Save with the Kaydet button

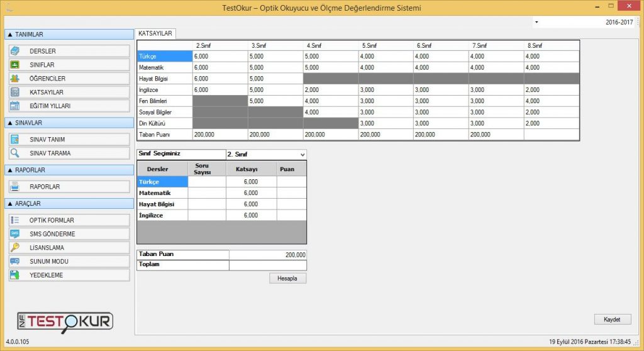pyautogui.click(x=612, y=320)
